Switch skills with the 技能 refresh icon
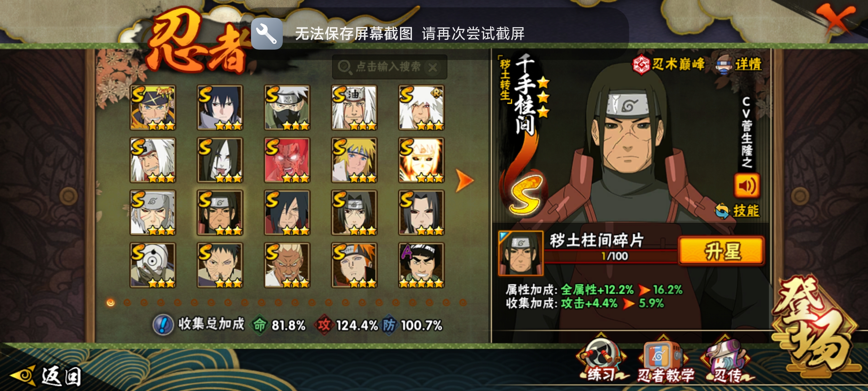 [723, 211]
